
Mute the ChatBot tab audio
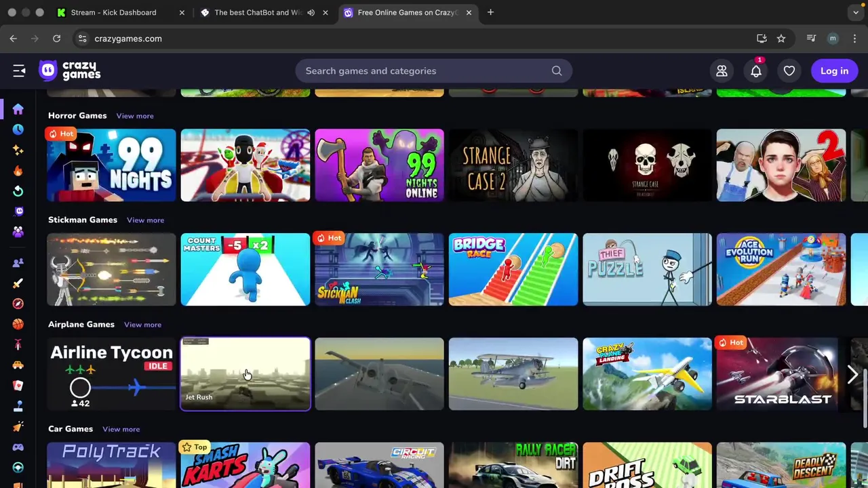311,12
